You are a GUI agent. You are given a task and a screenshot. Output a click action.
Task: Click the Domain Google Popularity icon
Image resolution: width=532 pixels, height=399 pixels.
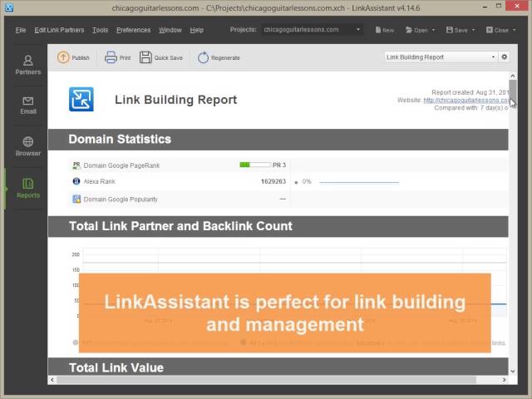tap(76, 199)
